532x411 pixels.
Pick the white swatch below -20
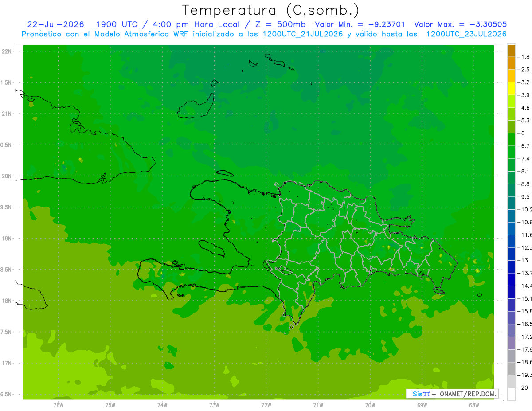tap(511, 394)
